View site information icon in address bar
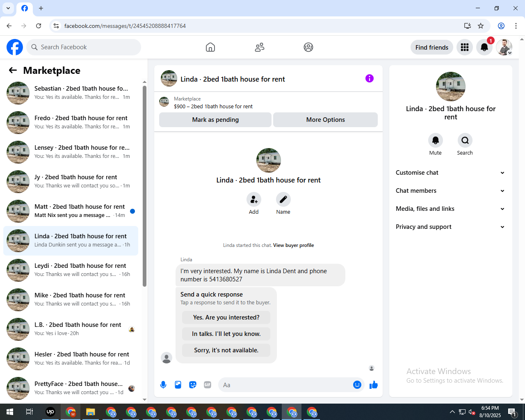Image resolution: width=525 pixels, height=420 pixels. point(56,26)
